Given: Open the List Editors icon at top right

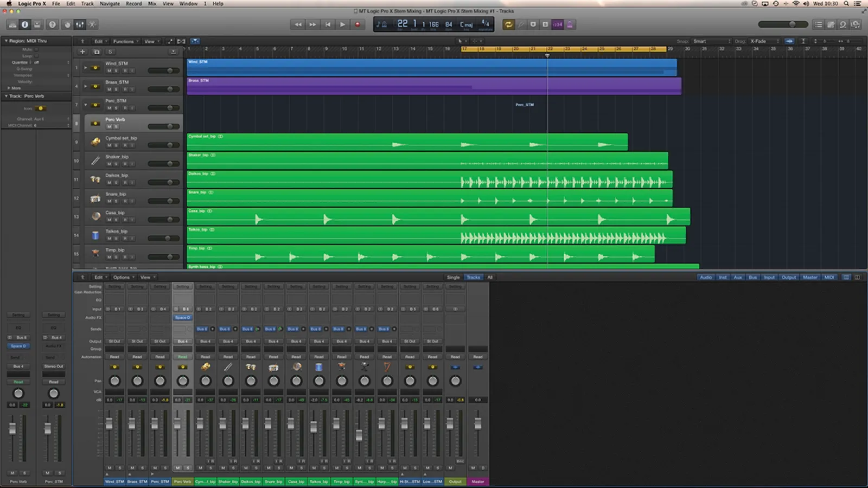Looking at the screenshot, I should coord(818,24).
